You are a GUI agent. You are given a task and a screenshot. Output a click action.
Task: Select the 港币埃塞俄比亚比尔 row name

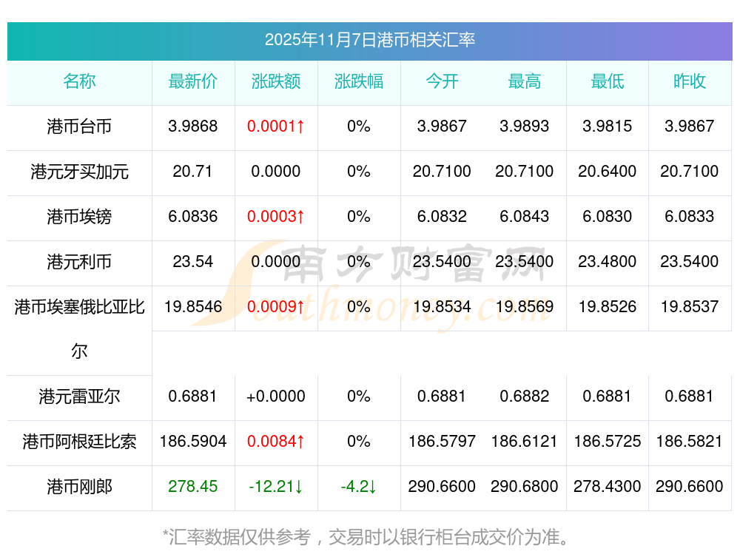point(79,307)
